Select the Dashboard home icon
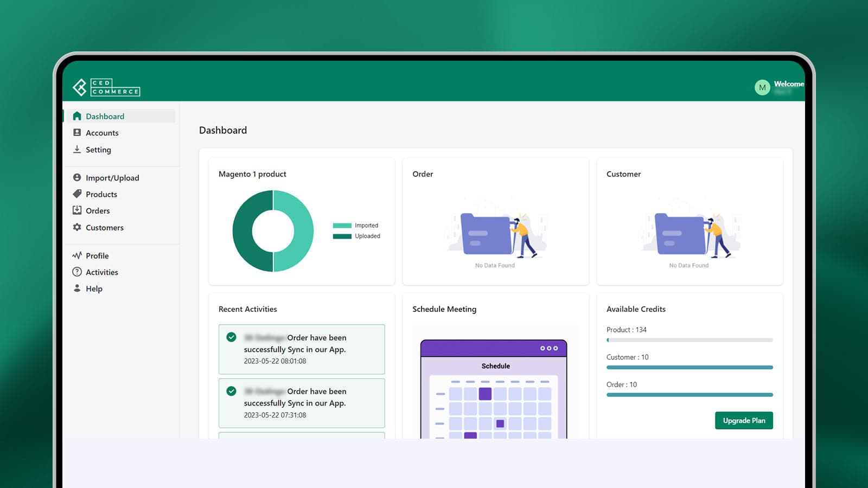The width and height of the screenshot is (868, 488). [78, 116]
